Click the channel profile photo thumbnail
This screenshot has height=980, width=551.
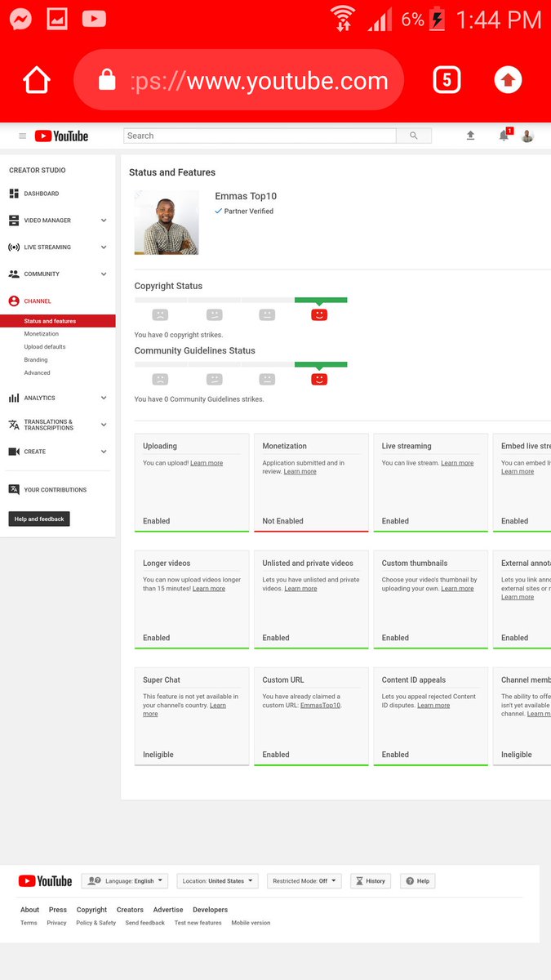(x=167, y=223)
